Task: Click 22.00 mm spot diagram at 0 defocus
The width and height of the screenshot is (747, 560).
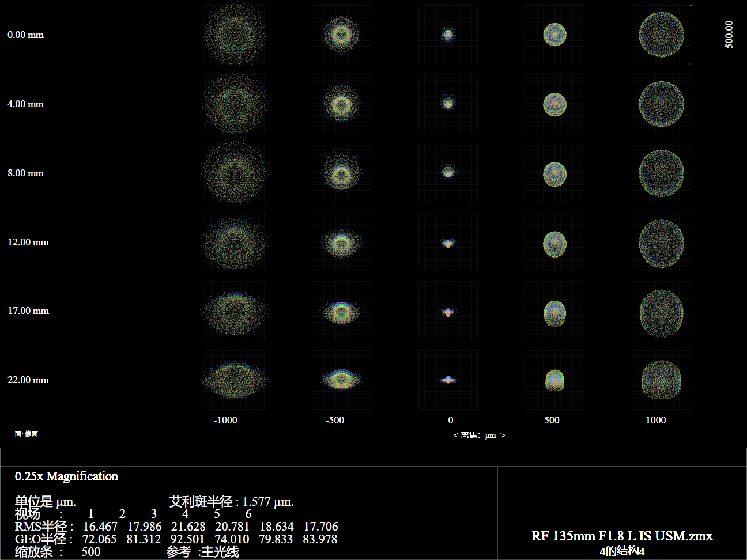Action: pos(448,380)
